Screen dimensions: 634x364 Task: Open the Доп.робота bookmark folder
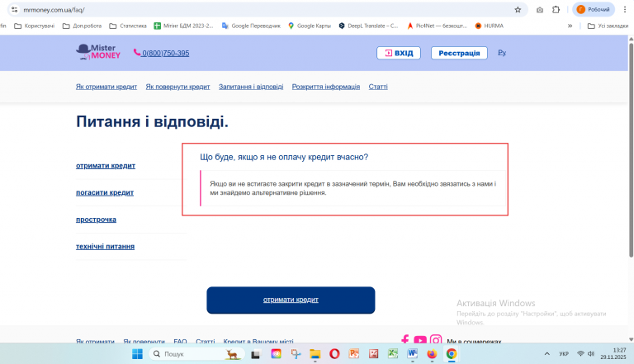(x=82, y=26)
